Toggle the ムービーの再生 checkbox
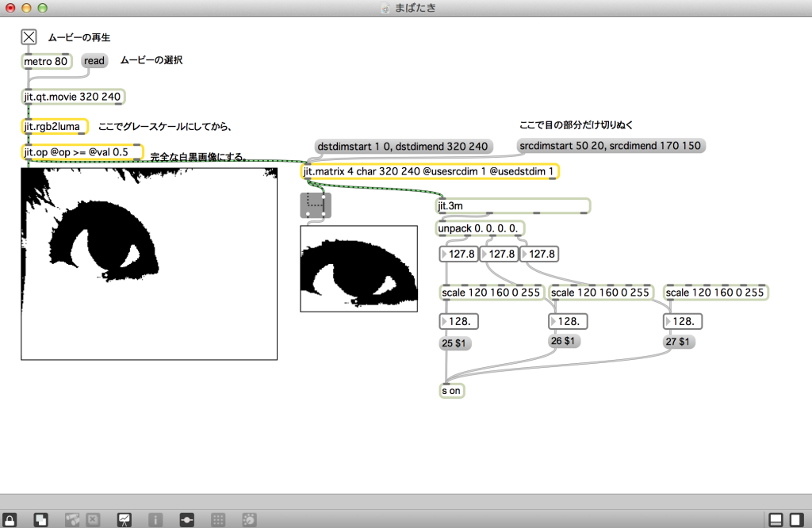 (x=29, y=36)
